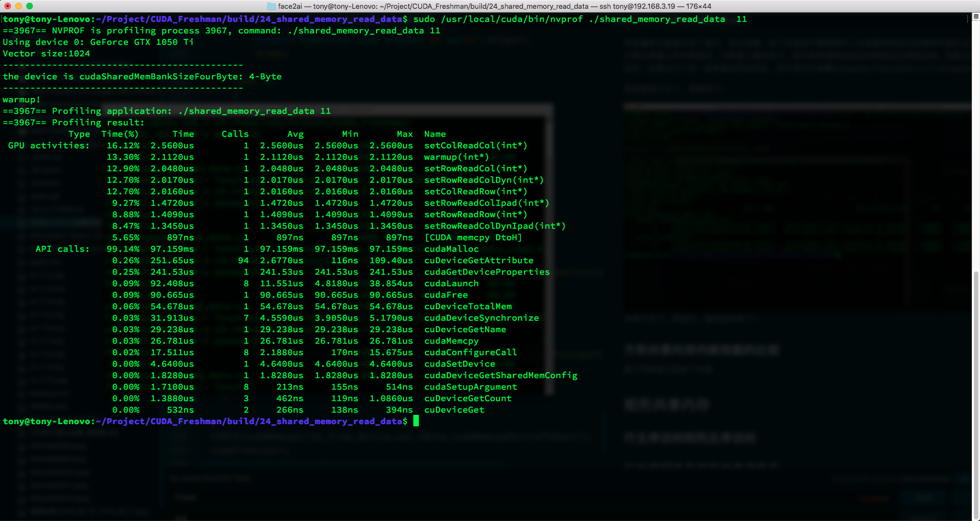The width and height of the screenshot is (980, 521).
Task: Click the '[CUDA memcpy DtoH]' entry
Action: (473, 238)
